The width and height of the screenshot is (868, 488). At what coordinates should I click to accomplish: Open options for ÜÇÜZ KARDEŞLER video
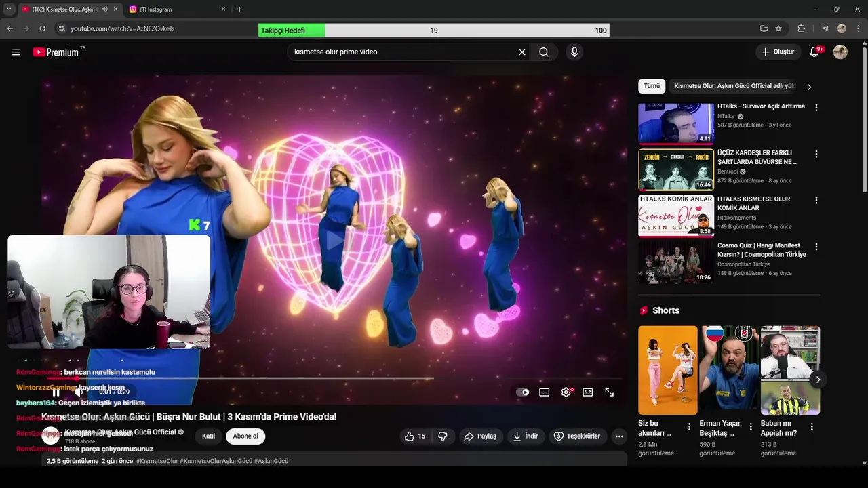(816, 155)
